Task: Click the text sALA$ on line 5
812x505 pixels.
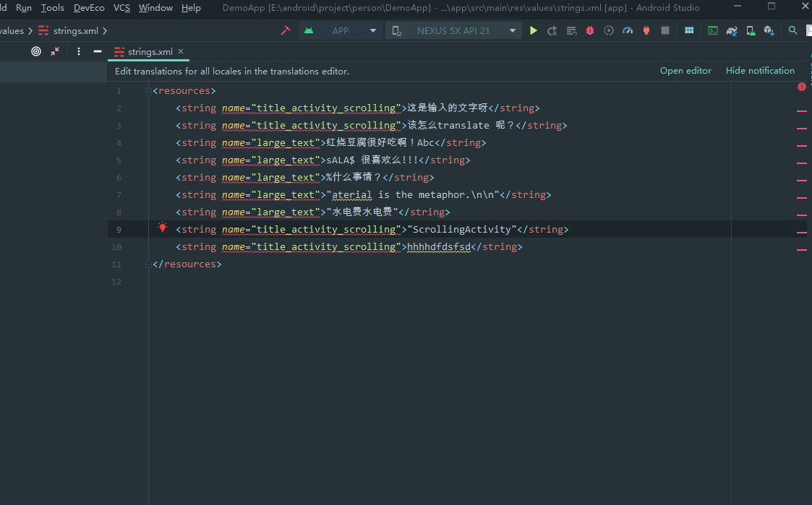Action: point(341,160)
